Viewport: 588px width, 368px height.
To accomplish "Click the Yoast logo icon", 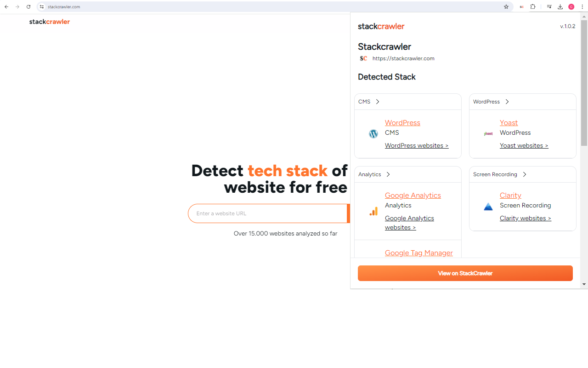I will click(x=488, y=134).
